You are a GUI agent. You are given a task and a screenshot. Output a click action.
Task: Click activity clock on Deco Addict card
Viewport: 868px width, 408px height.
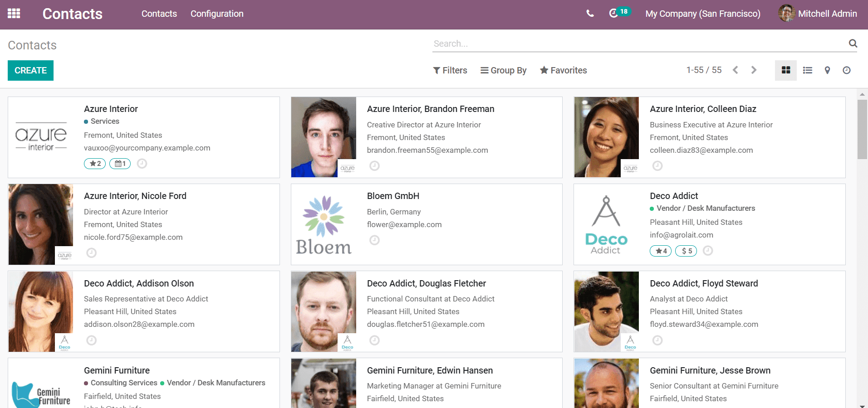[x=708, y=251]
